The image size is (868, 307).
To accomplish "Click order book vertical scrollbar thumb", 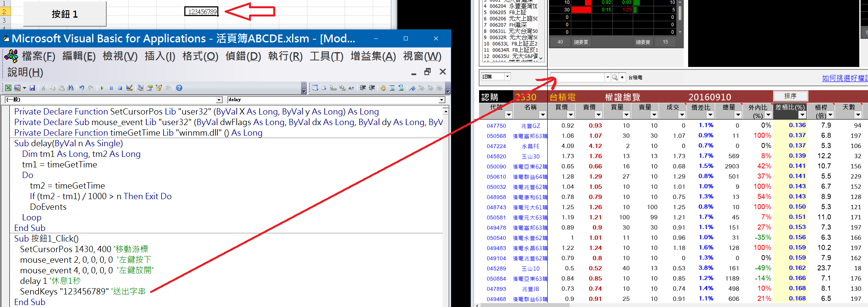I will pos(680,13).
